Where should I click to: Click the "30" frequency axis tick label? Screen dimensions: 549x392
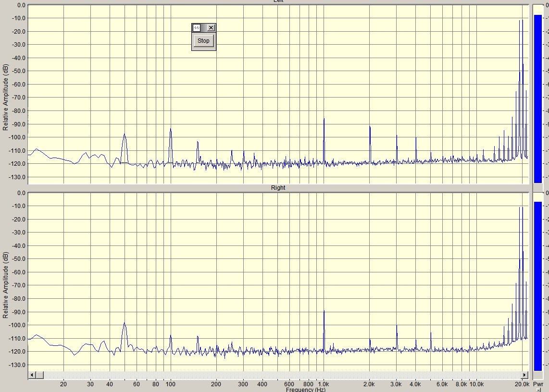pyautogui.click(x=90, y=384)
